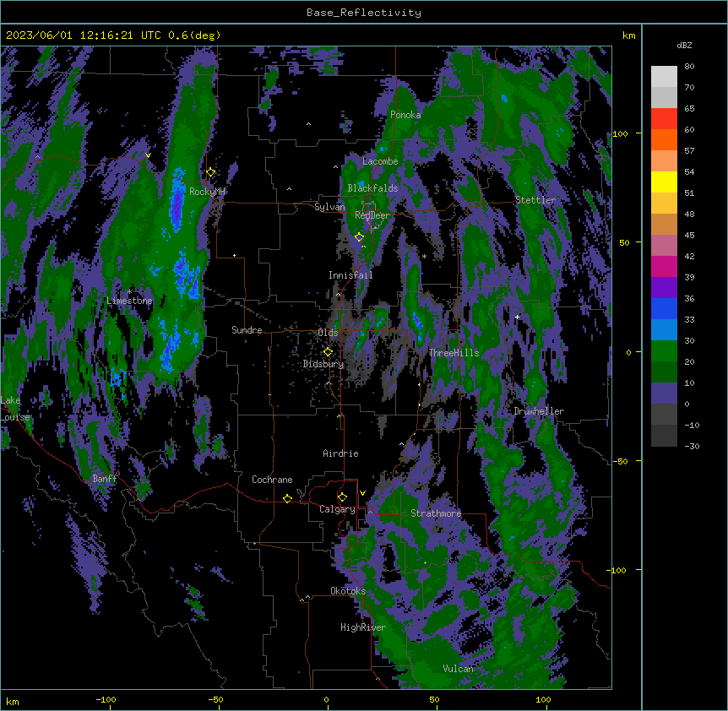Select the Lacombe label
The width and height of the screenshot is (728, 711).
(x=380, y=161)
